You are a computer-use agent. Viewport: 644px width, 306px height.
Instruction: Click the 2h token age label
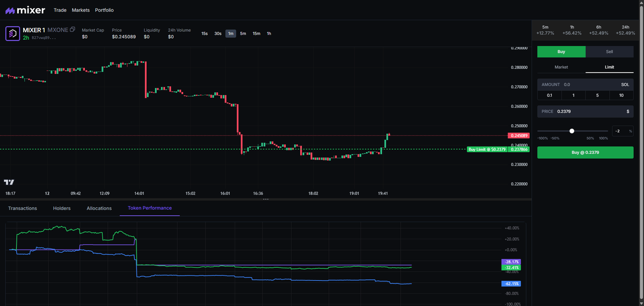point(26,38)
